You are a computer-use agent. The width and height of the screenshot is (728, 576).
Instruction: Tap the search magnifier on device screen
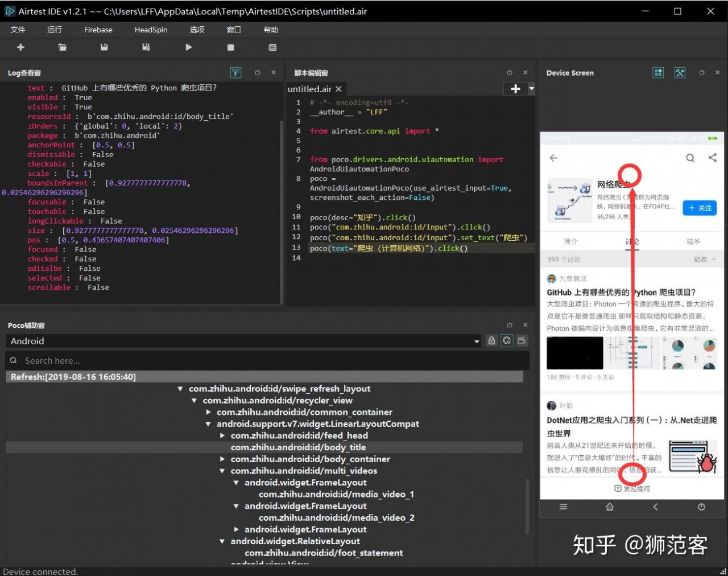[x=690, y=158]
